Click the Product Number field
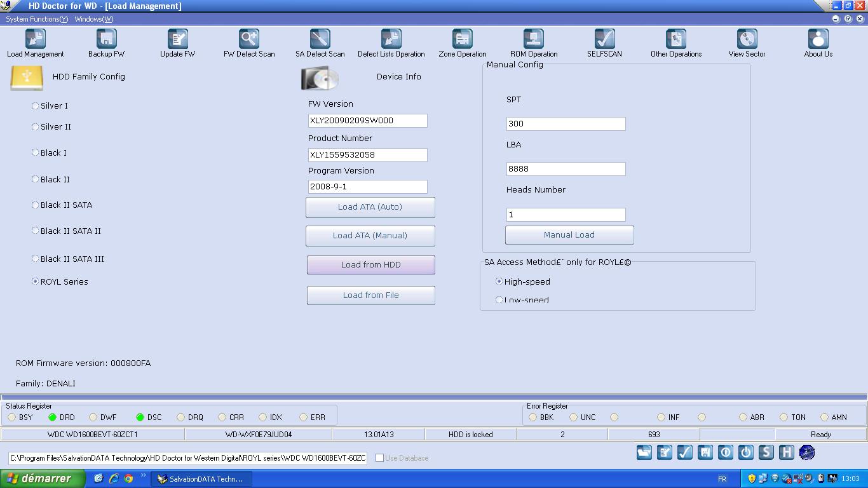The height and width of the screenshot is (488, 868). coord(368,155)
